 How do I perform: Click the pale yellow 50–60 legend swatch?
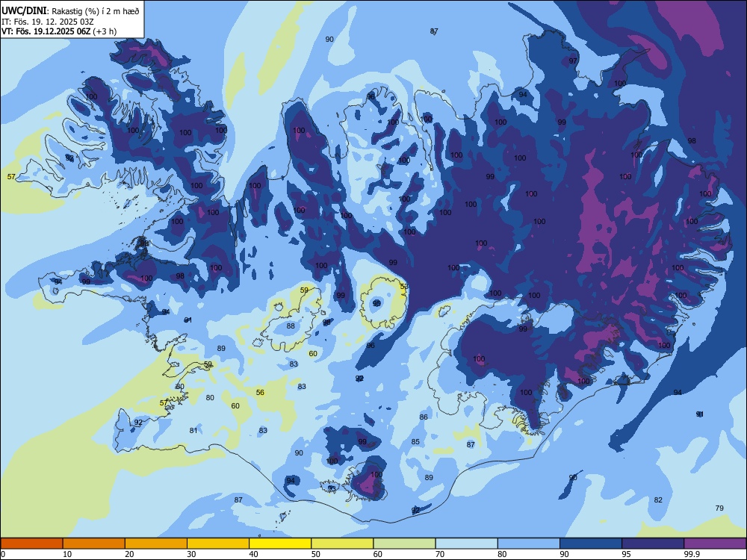coord(342,544)
